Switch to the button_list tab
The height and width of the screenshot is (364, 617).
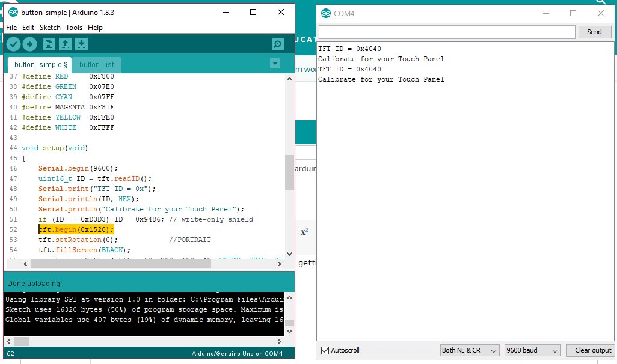pyautogui.click(x=97, y=64)
